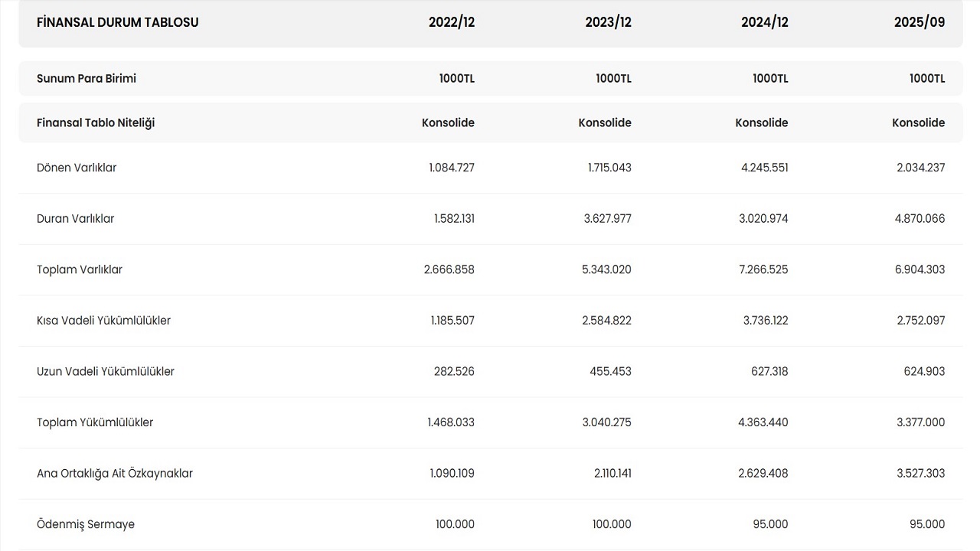Click the 2025/09 Dönen Varlıklar value 2.034.237
Screen dimensions: 980x551
tap(920, 168)
